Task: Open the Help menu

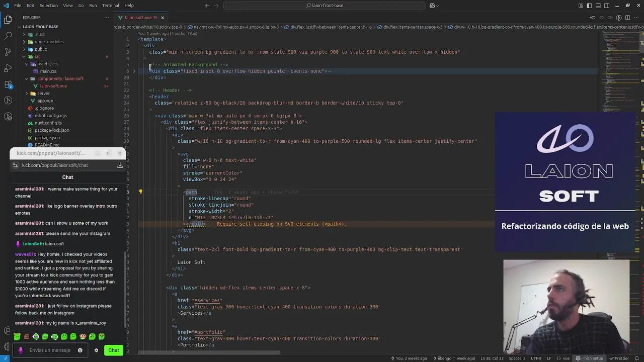Action: 129,6
